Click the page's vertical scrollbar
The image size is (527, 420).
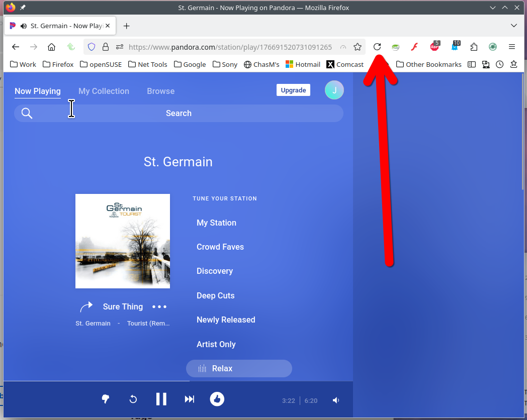tap(523, 131)
